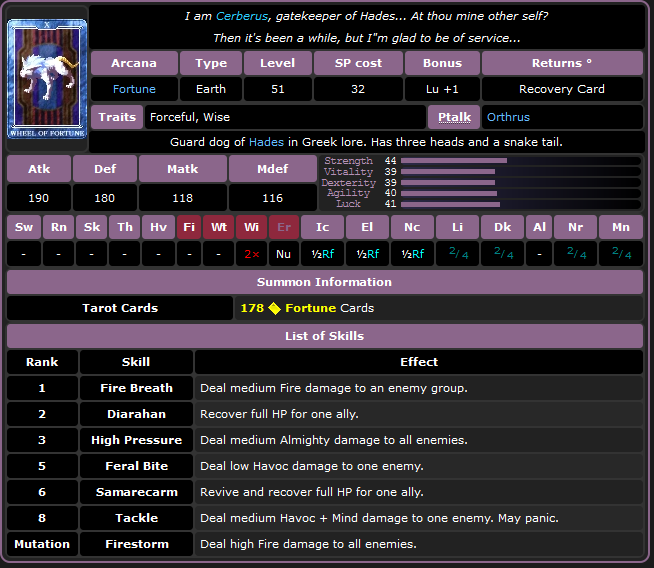This screenshot has height=568, width=654.
Task: Click the Summon Information header
Action: tap(325, 282)
